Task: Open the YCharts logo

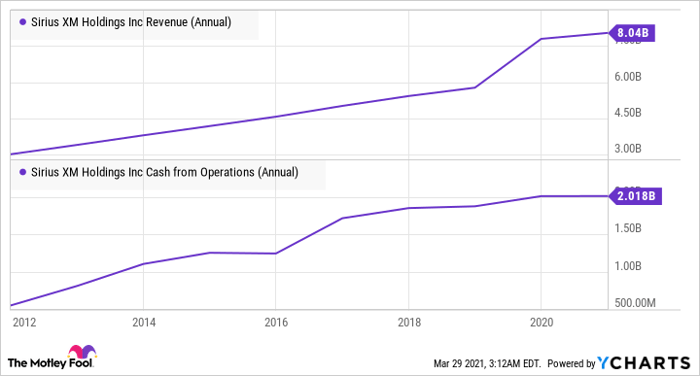Action: (x=644, y=363)
